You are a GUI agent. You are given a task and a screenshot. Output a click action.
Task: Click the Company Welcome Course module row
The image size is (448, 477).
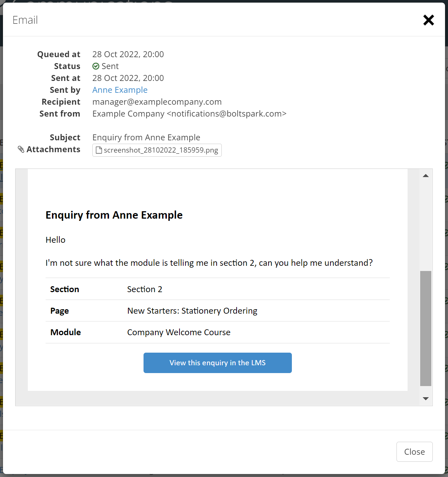[x=218, y=332]
